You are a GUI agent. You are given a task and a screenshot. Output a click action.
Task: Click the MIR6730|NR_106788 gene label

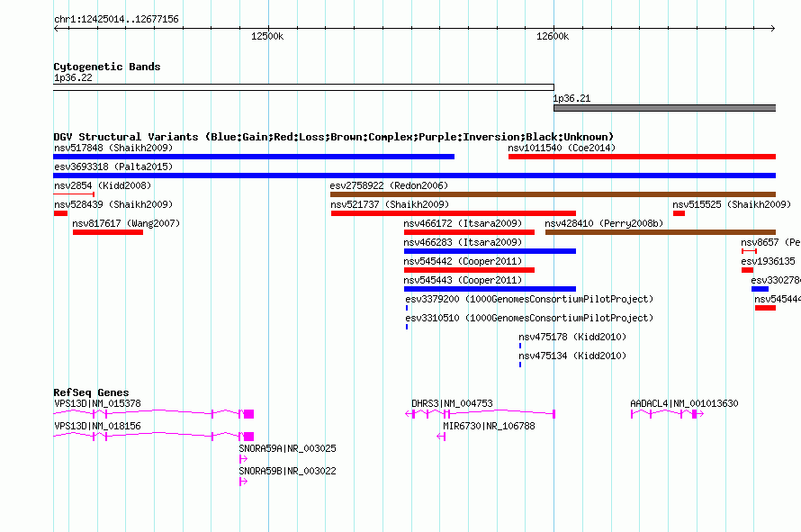(x=489, y=426)
